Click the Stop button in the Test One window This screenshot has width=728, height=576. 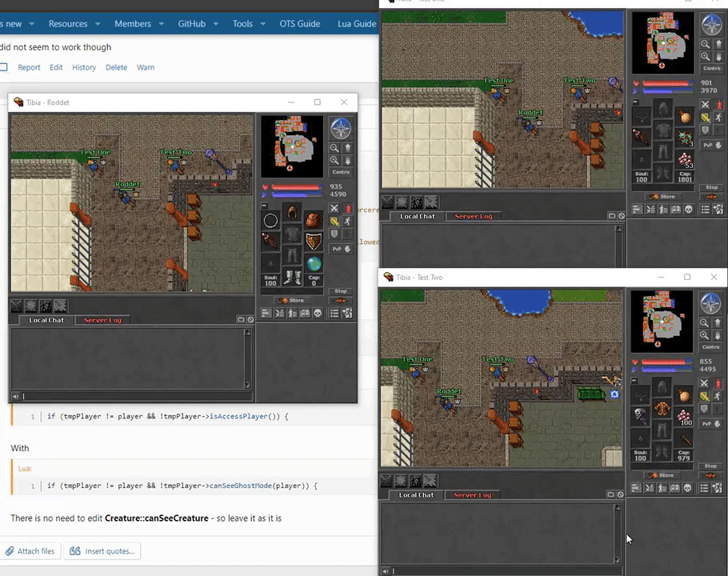(712, 187)
